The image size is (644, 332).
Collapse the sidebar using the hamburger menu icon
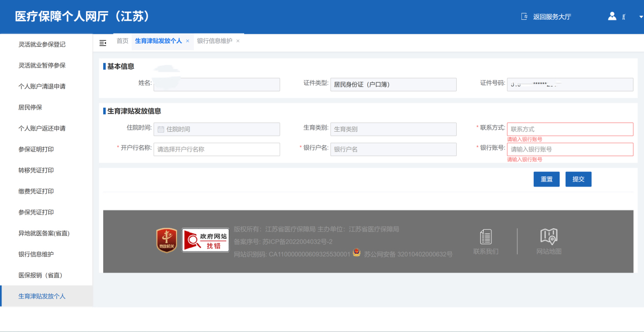click(103, 43)
